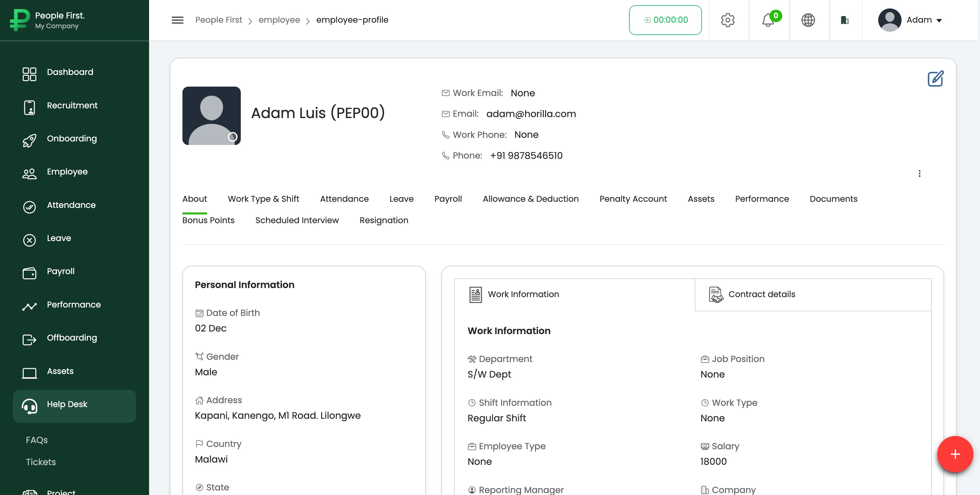Image resolution: width=980 pixels, height=495 pixels.
Task: Click the address Kapani, Kanengo text
Action: click(x=277, y=416)
